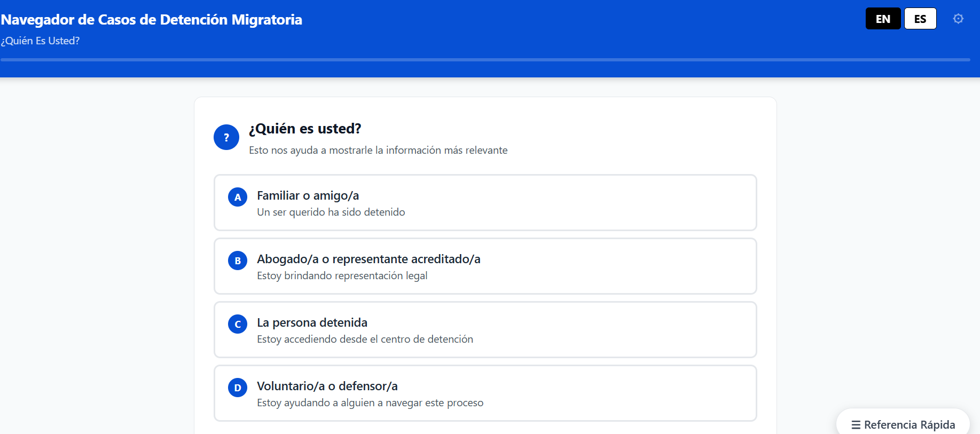The width and height of the screenshot is (980, 434).
Task: Click the letter C circle badge
Action: (238, 324)
